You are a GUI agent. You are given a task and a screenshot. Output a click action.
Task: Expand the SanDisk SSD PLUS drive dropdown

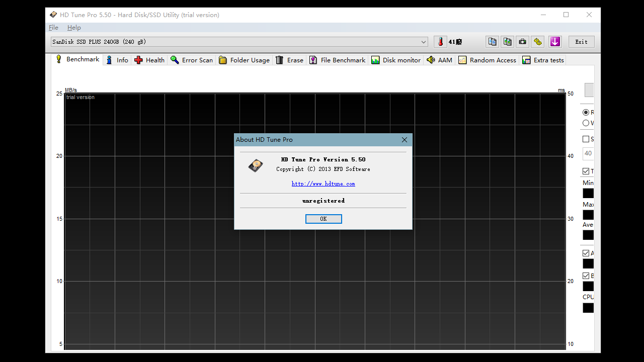point(424,42)
